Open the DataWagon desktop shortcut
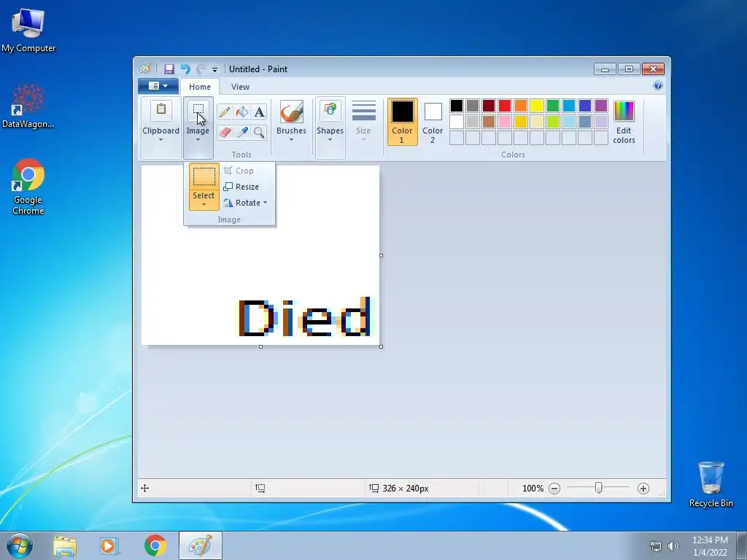The image size is (747, 560). click(x=28, y=106)
